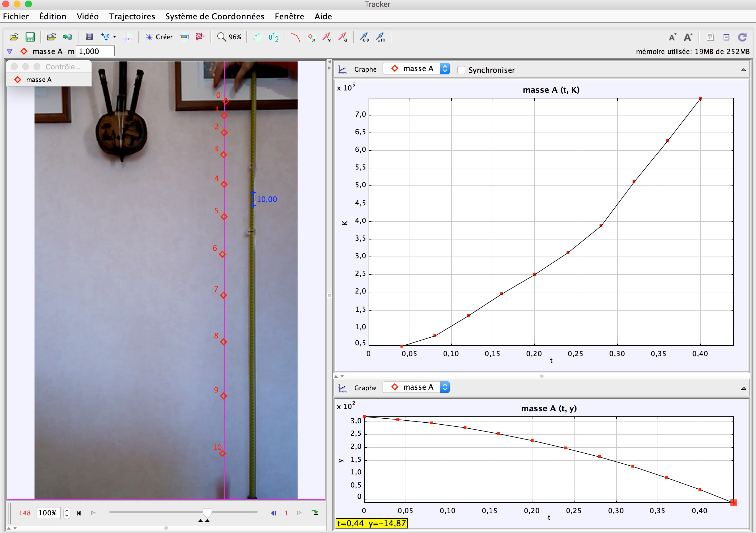Enable the Synchroniser checkbox

click(x=461, y=70)
